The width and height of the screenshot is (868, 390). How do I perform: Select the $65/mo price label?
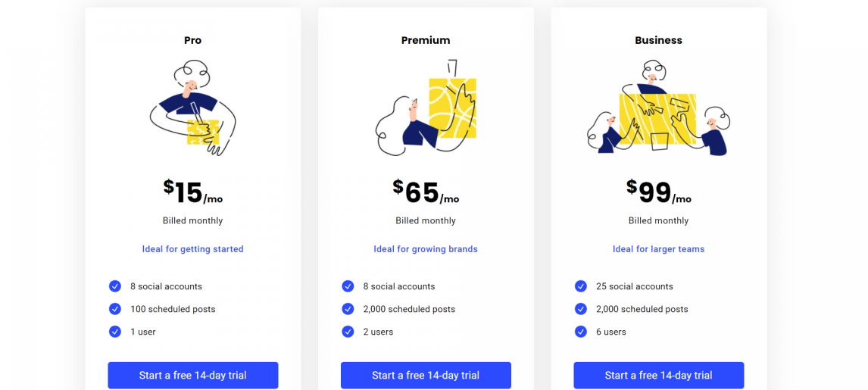(x=426, y=192)
